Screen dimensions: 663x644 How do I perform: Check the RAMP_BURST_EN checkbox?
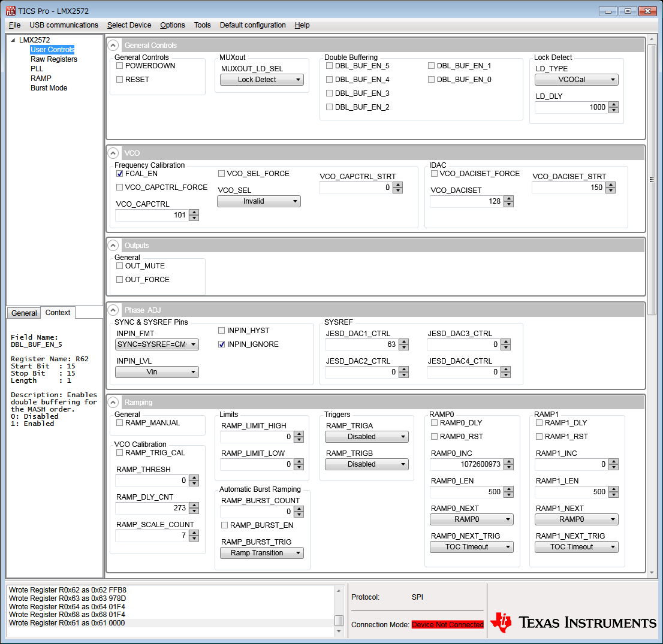pos(225,525)
